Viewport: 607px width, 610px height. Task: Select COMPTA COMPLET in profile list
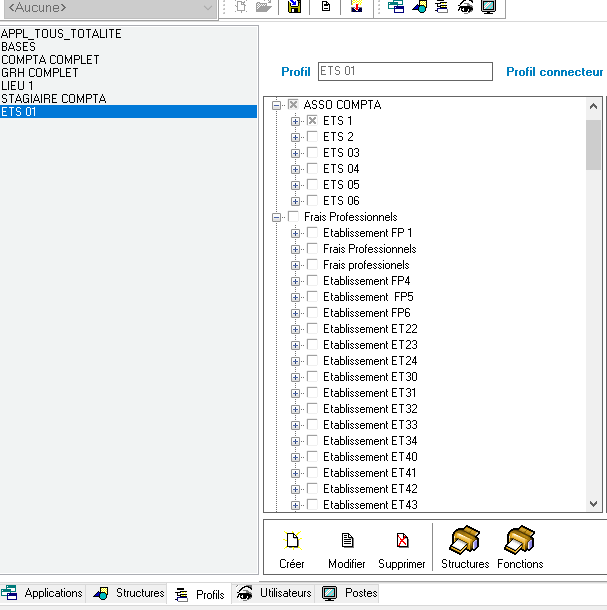pos(51,60)
